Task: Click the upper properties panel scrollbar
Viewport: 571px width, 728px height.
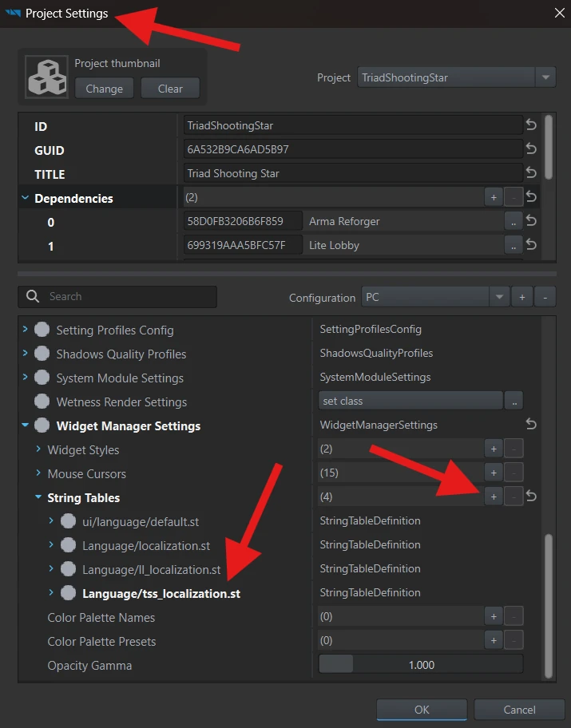Action: pos(549,147)
